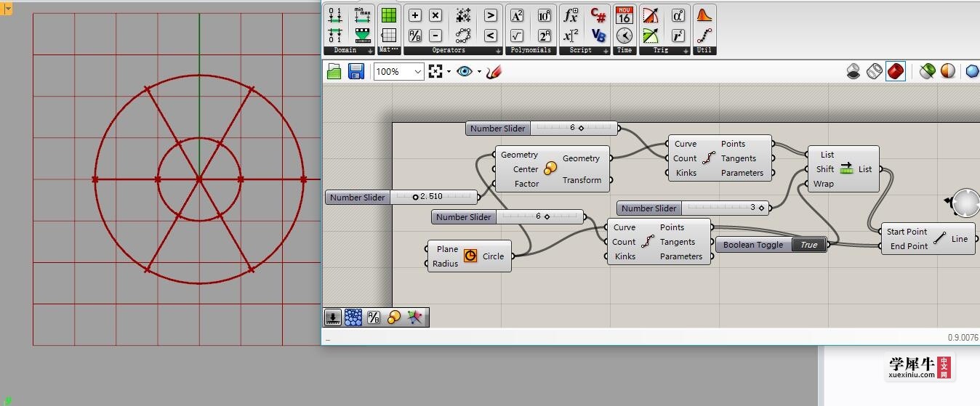Select the Larger Than operator component
The width and height of the screenshot is (980, 406).
(x=491, y=15)
